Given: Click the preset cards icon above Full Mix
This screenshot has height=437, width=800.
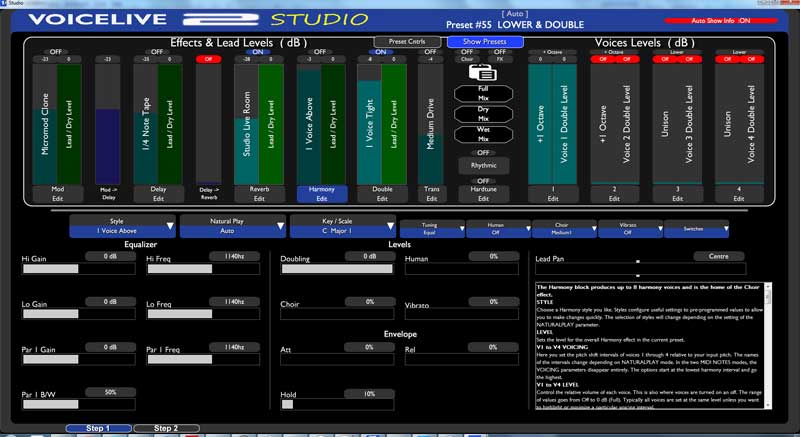Looking at the screenshot, I should click(482, 72).
